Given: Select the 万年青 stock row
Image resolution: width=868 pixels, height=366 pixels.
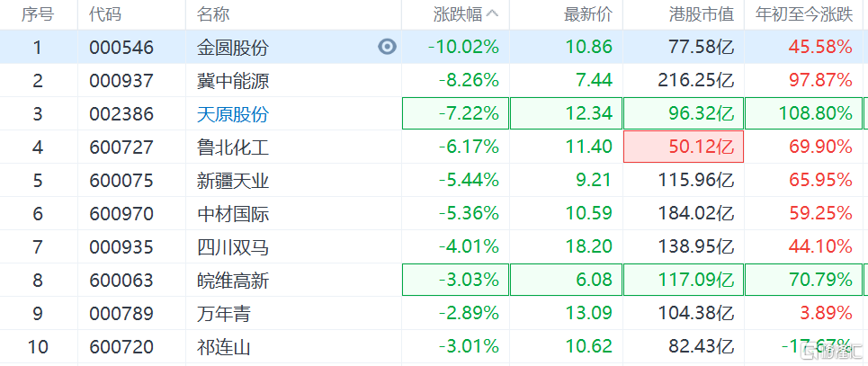Looking at the screenshot, I should (x=434, y=314).
